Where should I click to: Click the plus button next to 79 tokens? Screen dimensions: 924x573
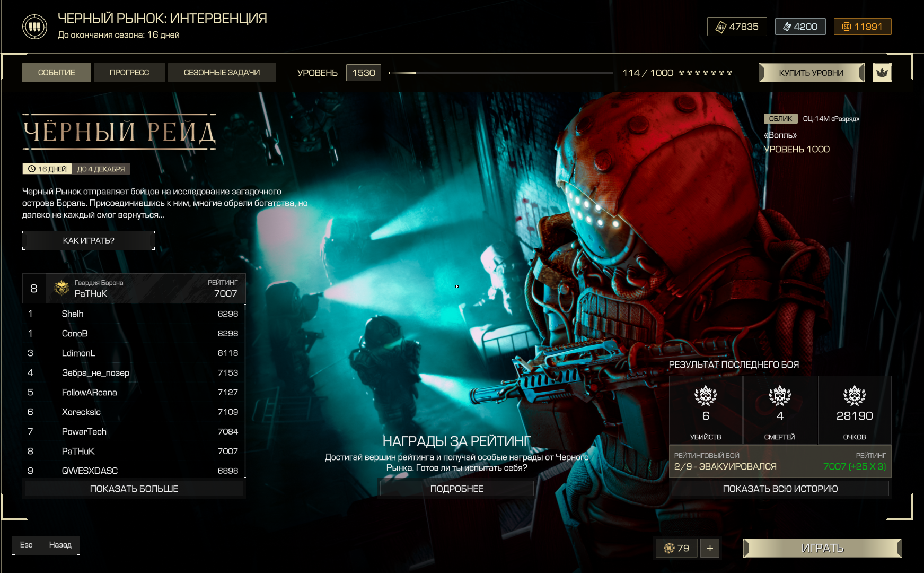(x=710, y=548)
